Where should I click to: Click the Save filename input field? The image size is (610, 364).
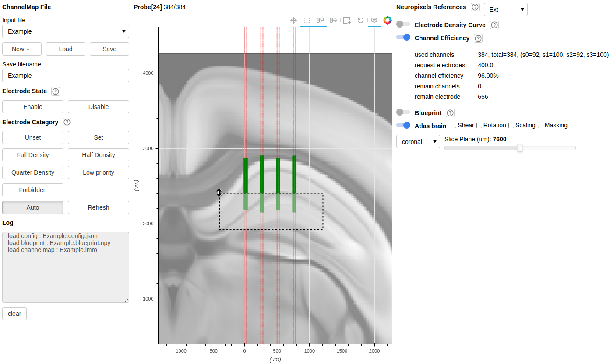pos(66,76)
